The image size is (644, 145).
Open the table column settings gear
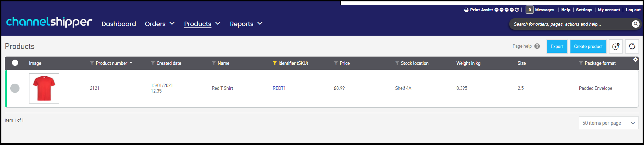click(635, 60)
